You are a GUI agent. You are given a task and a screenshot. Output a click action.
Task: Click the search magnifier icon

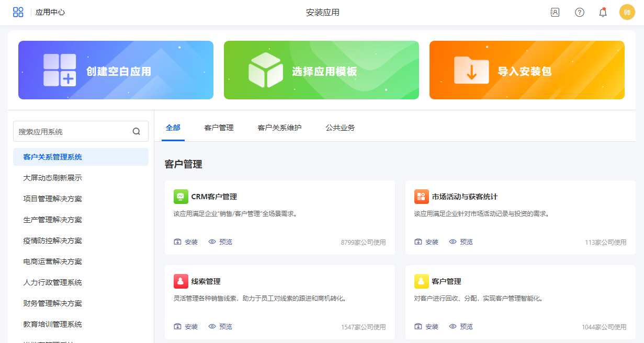pos(137,132)
